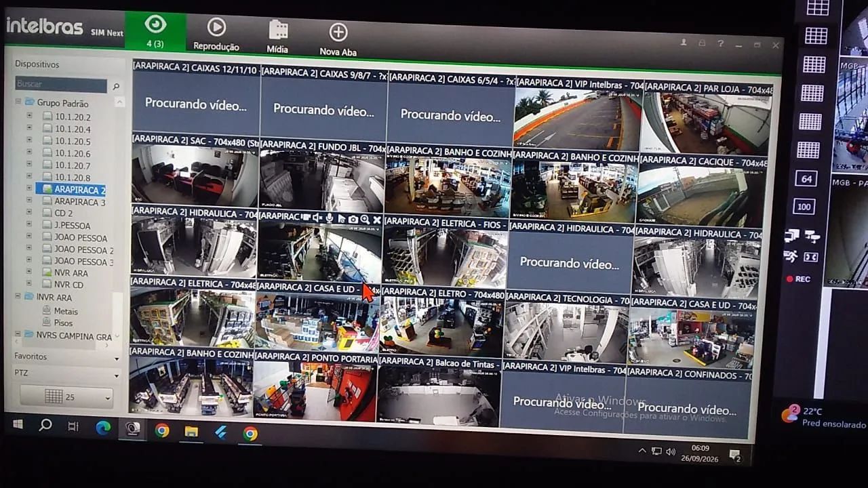Expand the CD 2 device node

point(29,212)
